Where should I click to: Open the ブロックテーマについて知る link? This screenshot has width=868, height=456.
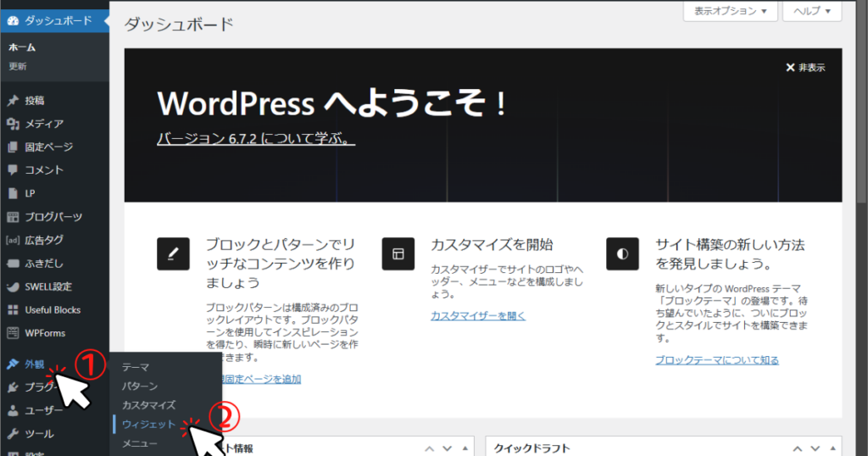pos(717,360)
